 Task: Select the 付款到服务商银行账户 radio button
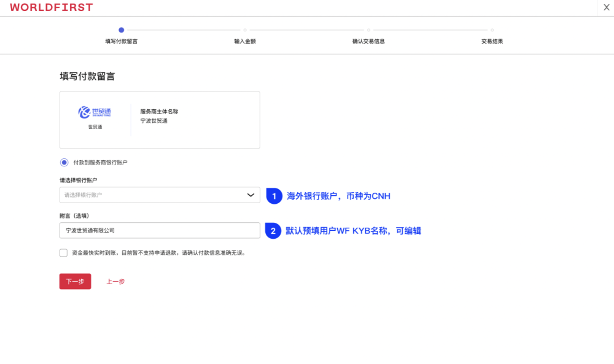click(63, 162)
